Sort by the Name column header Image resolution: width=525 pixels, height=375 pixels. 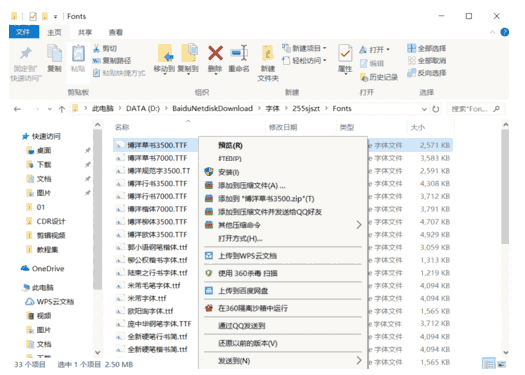[122, 127]
